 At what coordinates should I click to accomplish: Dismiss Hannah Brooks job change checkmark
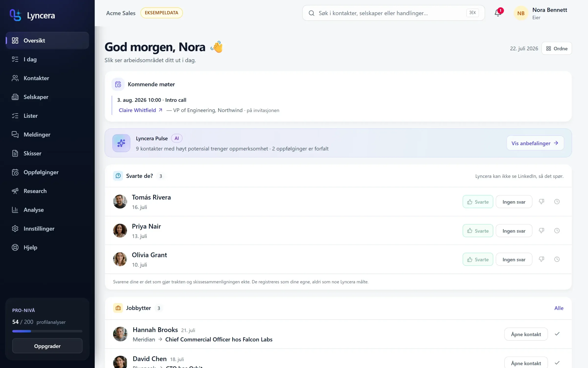tap(557, 334)
